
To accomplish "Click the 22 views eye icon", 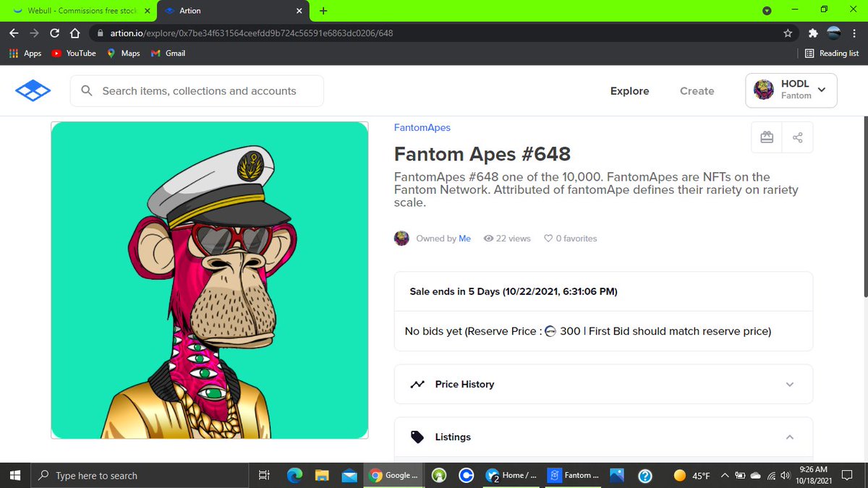I will [x=488, y=239].
